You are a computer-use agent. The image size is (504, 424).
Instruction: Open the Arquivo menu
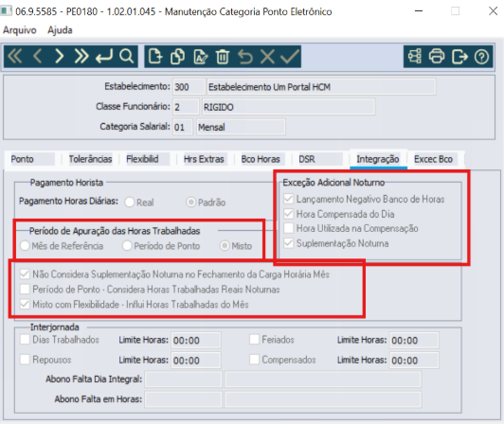[x=20, y=30]
